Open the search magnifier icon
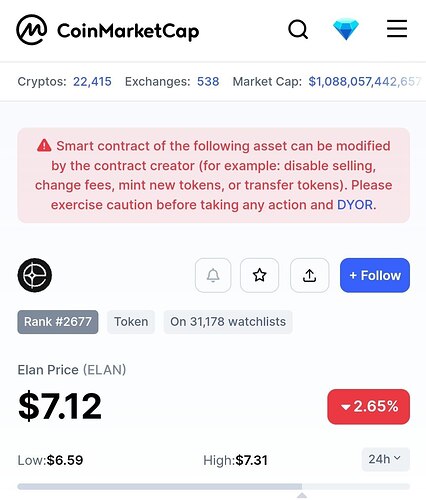426x500 pixels. click(298, 30)
